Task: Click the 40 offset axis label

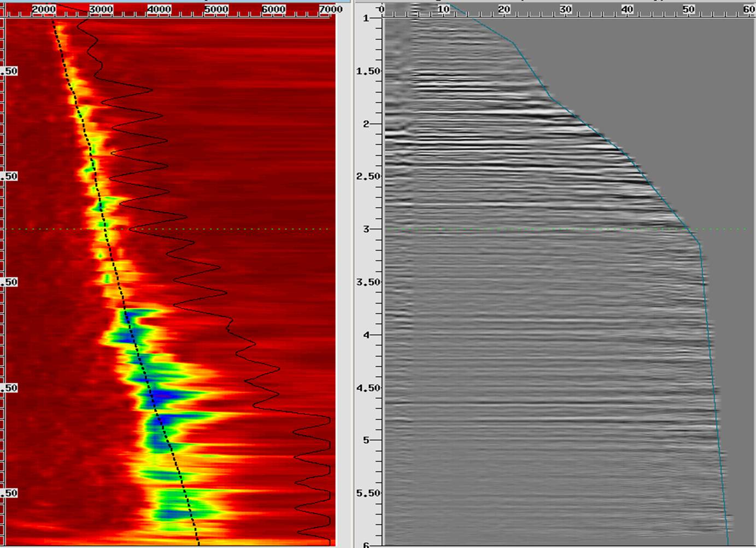Action: click(627, 9)
